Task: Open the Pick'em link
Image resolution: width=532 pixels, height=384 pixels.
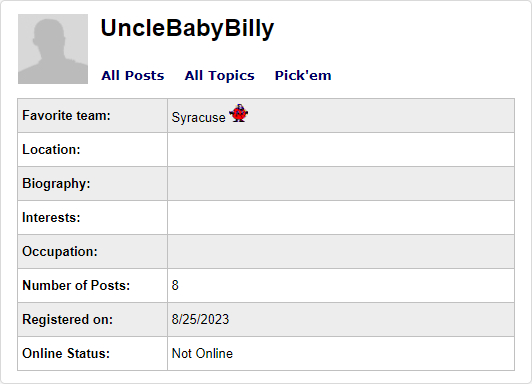Action: pos(303,75)
